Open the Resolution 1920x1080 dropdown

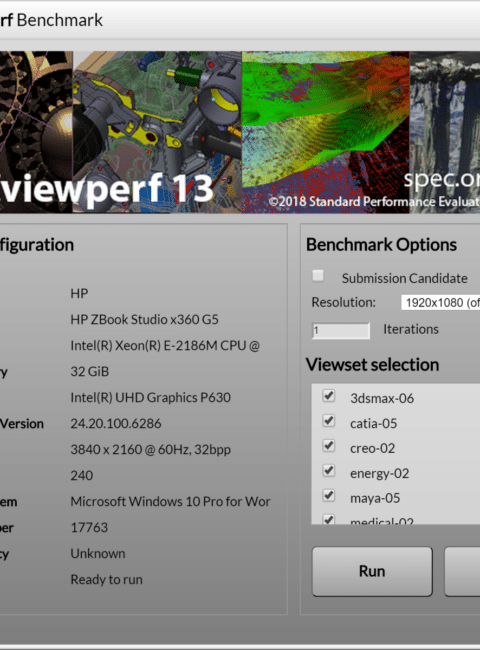click(440, 302)
